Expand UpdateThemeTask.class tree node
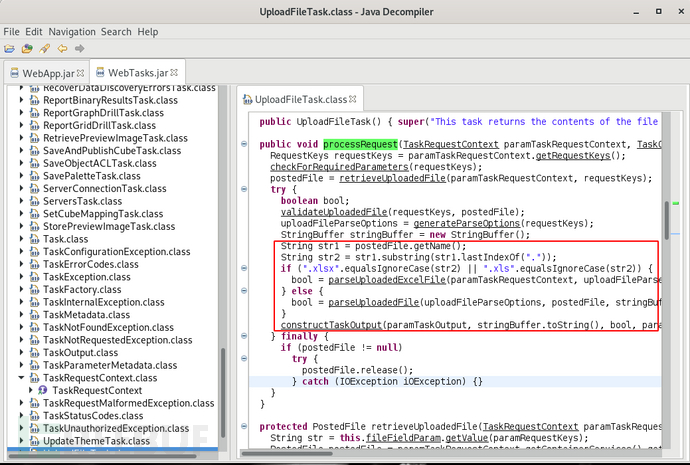Image resolution: width=690 pixels, height=465 pixels. 21,440
